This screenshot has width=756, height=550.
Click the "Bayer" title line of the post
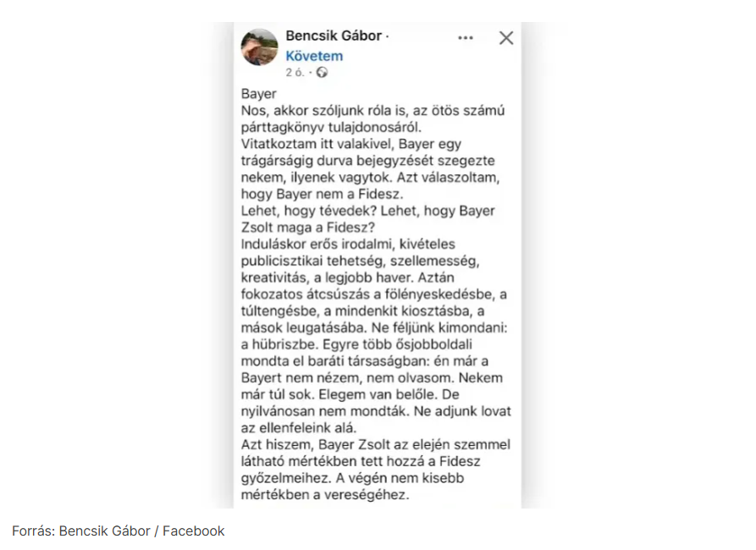259,94
